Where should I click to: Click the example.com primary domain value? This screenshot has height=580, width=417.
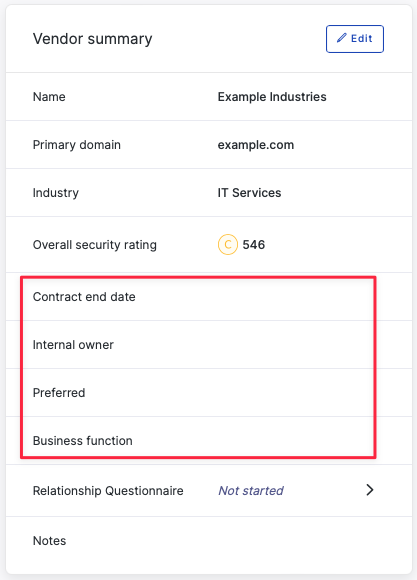pos(256,145)
